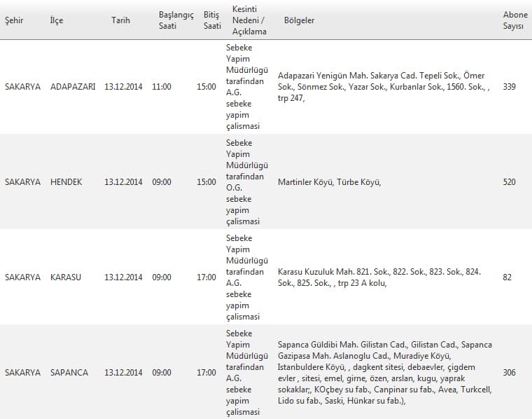
Task: Select the HENDEK district cell
Action: click(x=66, y=182)
